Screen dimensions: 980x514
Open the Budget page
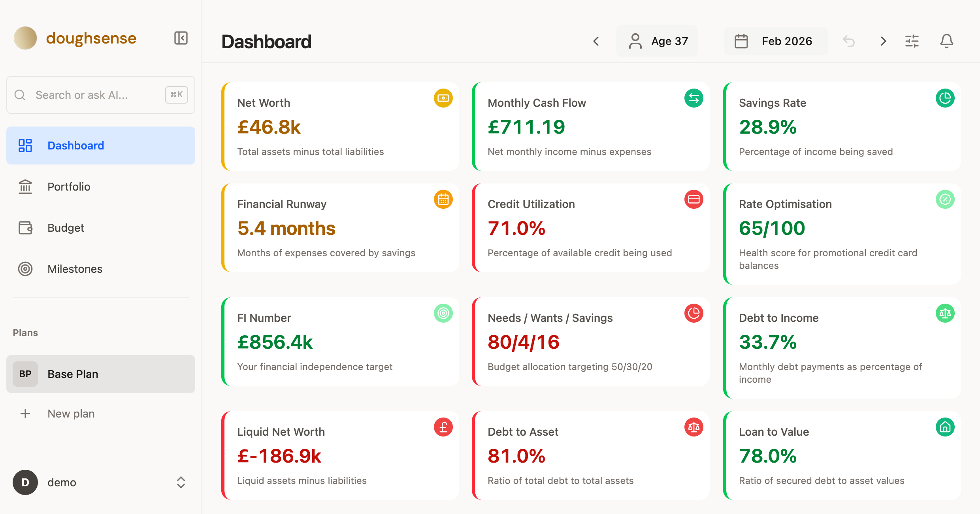coord(66,228)
